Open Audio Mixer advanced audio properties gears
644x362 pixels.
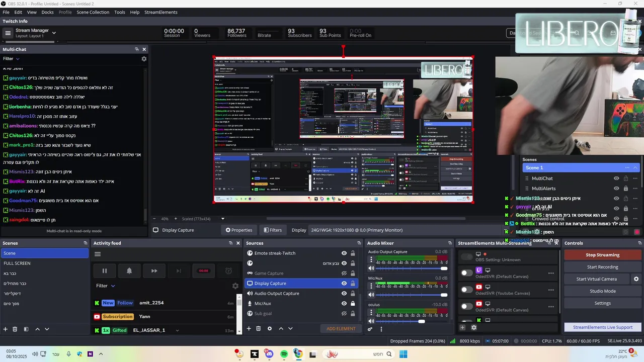coord(370,329)
